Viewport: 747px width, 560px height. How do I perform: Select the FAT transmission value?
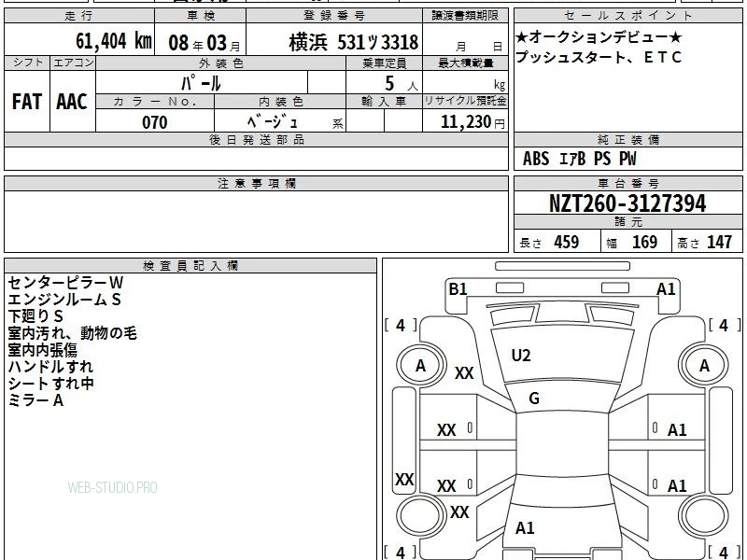[27, 102]
